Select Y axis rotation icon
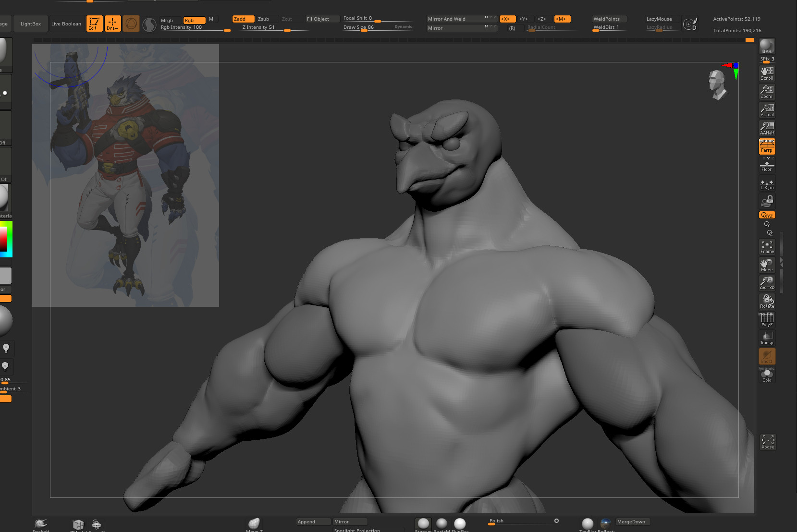The width and height of the screenshot is (797, 532). [x=767, y=224]
